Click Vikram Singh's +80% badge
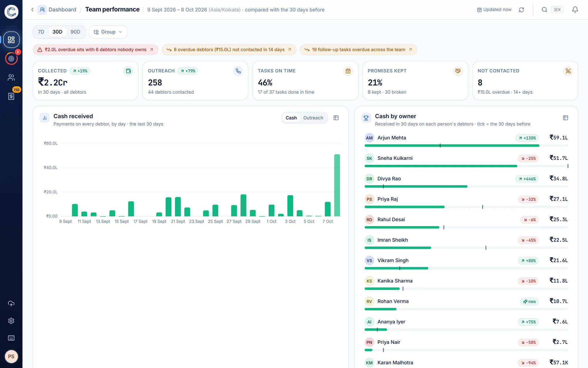Image resolution: width=588 pixels, height=368 pixels. (528, 261)
